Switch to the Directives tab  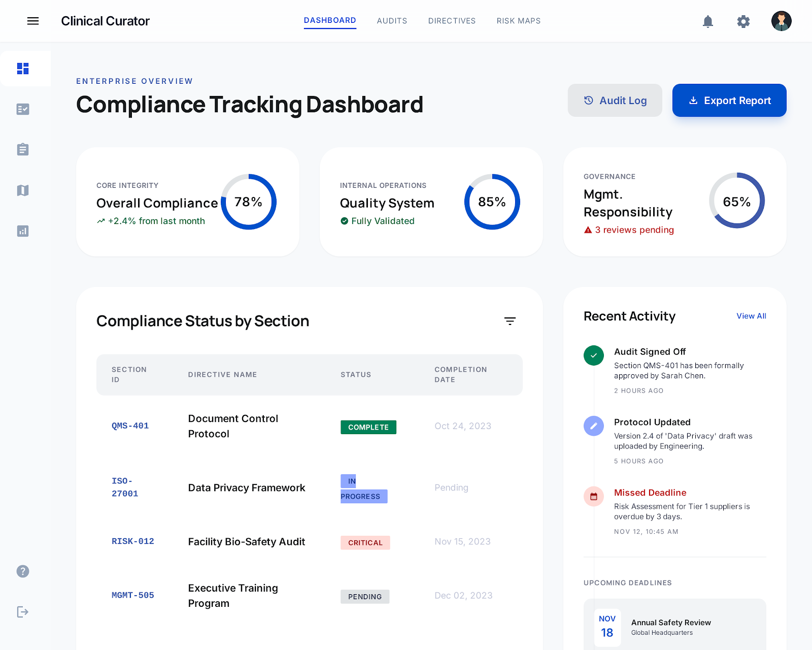(x=452, y=21)
